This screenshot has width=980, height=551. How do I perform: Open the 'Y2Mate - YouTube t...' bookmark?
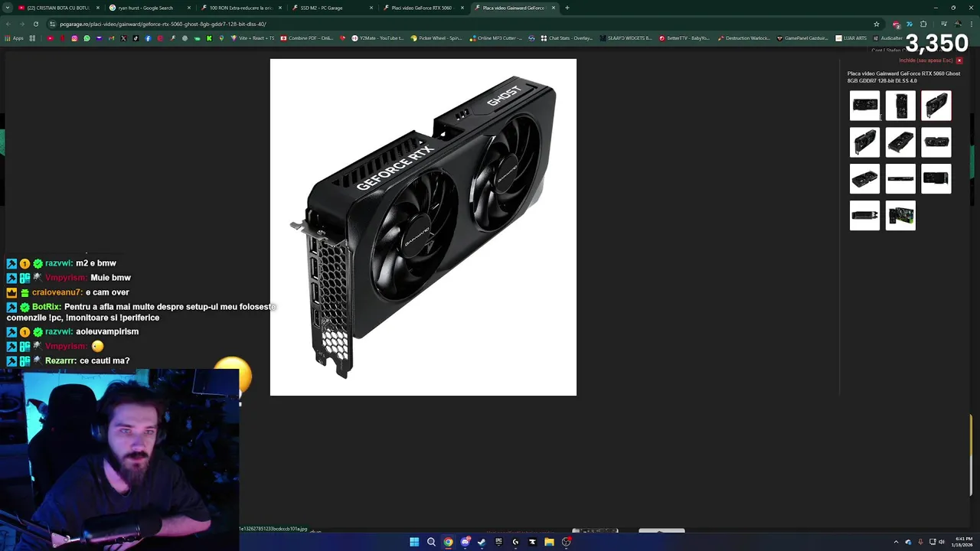pyautogui.click(x=377, y=38)
